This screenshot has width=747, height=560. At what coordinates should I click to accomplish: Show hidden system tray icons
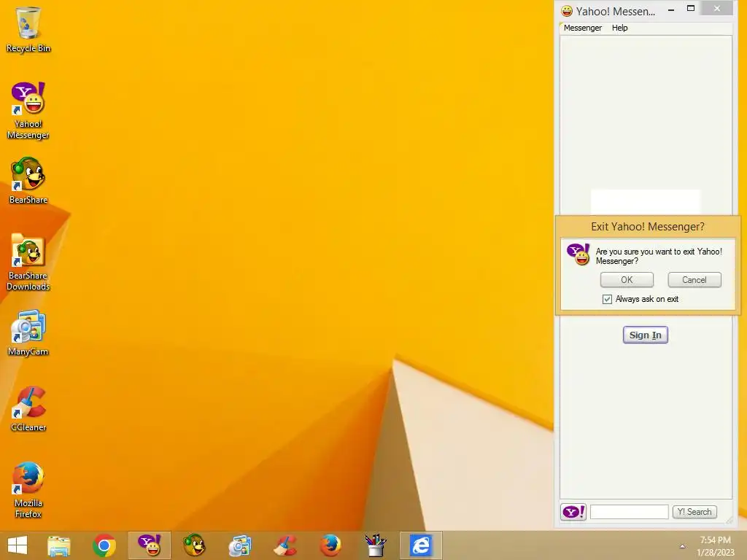tap(682, 546)
